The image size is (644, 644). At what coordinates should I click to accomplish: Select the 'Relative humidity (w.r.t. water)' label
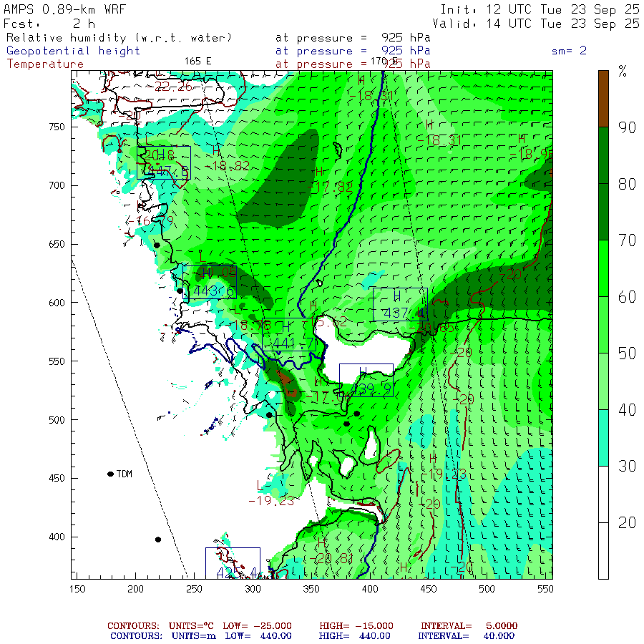[x=119, y=38]
